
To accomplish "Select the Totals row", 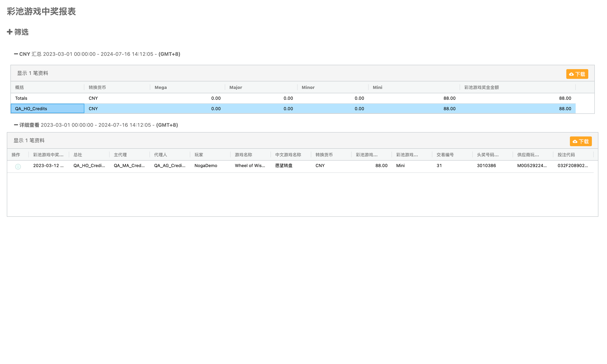I will 21,98.
